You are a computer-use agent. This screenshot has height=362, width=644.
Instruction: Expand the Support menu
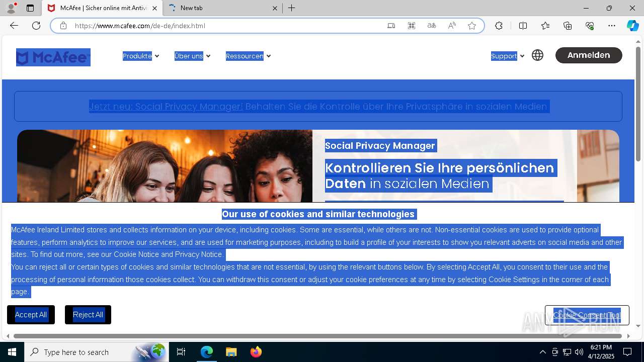tap(508, 56)
